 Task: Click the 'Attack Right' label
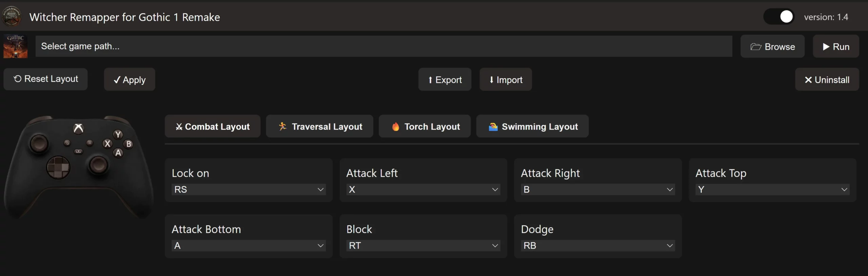click(550, 173)
